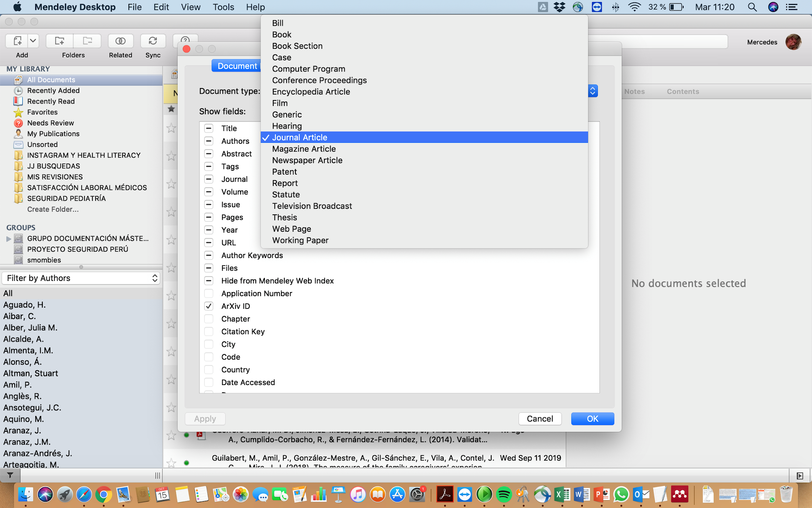Click the Spotlight search icon in menu bar
812x508 pixels.
click(x=752, y=7)
